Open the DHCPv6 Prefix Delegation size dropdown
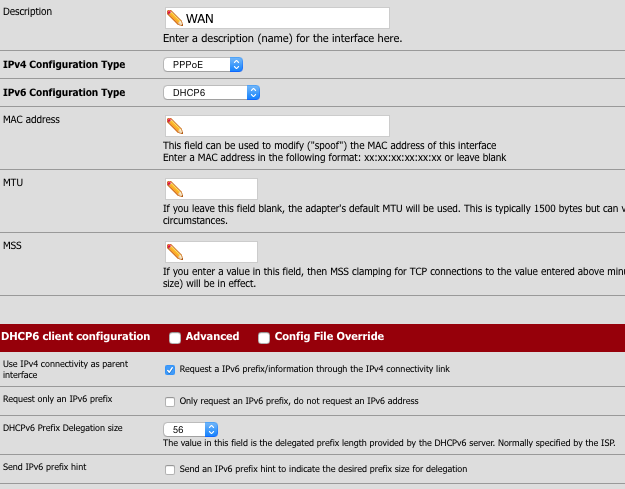The width and height of the screenshot is (625, 489). [x=190, y=429]
